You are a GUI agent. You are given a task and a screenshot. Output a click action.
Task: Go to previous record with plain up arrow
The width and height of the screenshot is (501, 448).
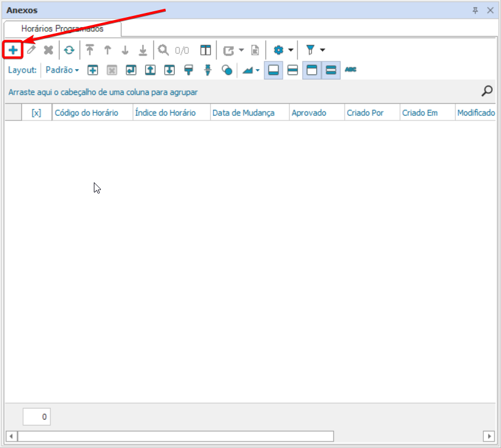pos(107,50)
